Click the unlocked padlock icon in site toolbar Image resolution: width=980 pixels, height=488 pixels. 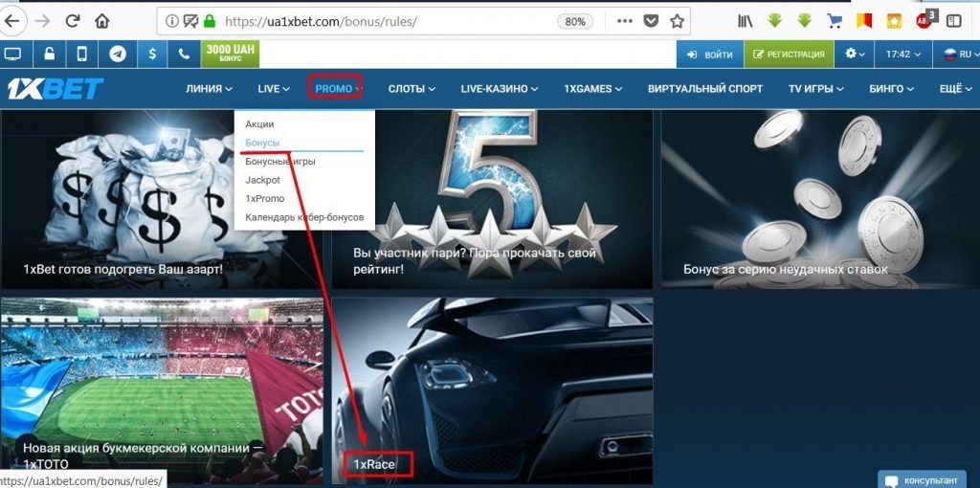click(x=49, y=55)
